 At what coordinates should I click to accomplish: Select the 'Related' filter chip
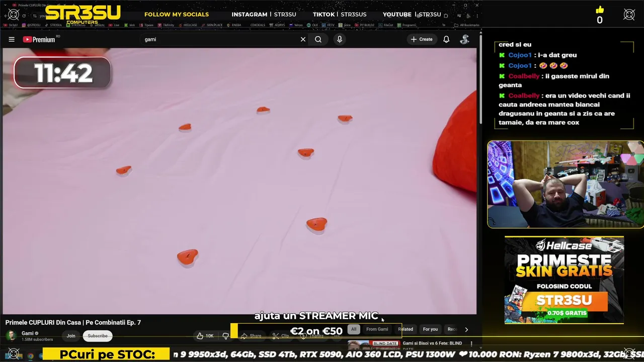coord(406,329)
